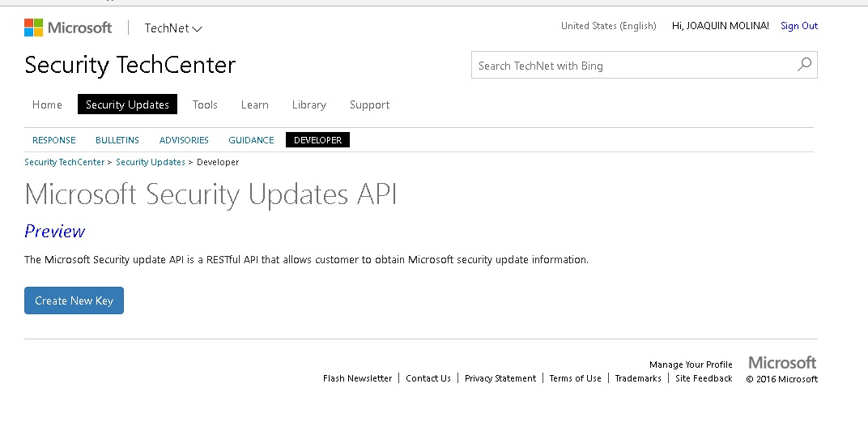Click the footer Microsoft logo
Viewport: 868px width, 422px height.
pos(782,362)
